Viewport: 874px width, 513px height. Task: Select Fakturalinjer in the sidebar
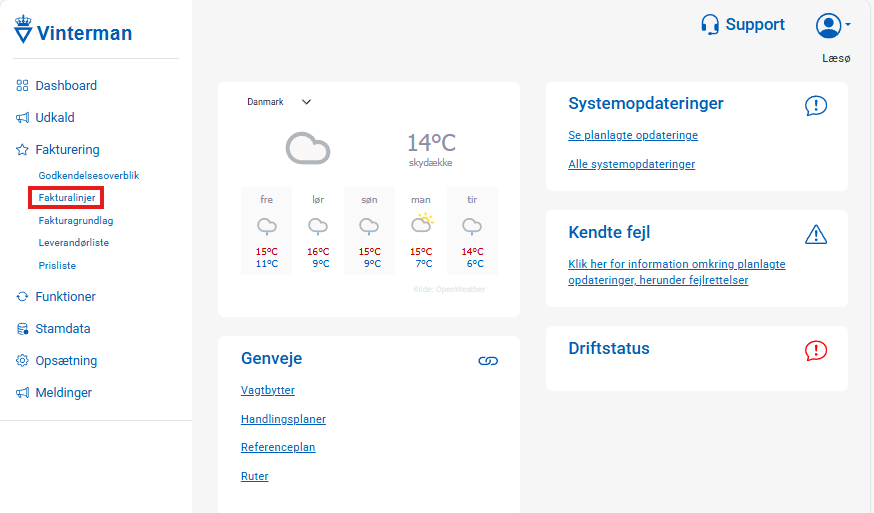click(67, 197)
